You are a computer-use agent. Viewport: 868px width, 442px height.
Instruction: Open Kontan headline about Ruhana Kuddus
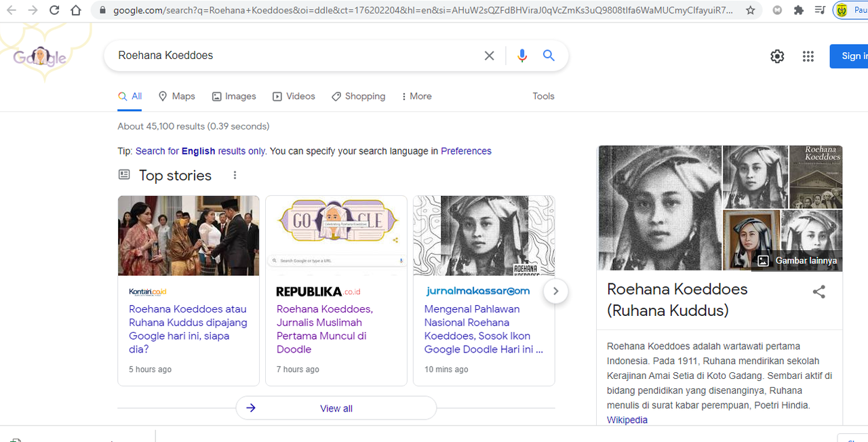click(188, 329)
